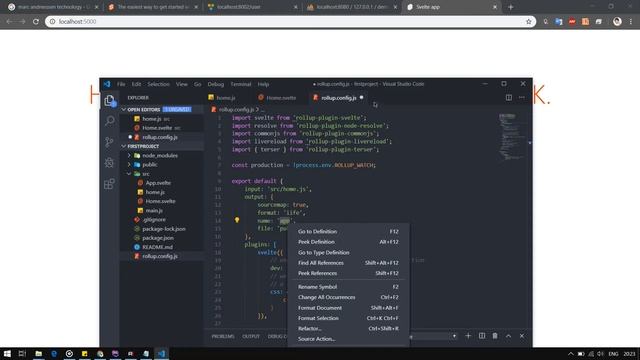
Task: Select Peek References
Action: tap(348, 273)
